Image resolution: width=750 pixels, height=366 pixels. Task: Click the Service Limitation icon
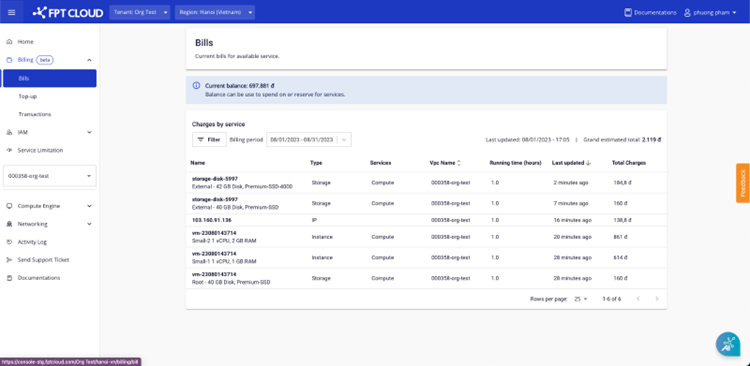point(9,150)
